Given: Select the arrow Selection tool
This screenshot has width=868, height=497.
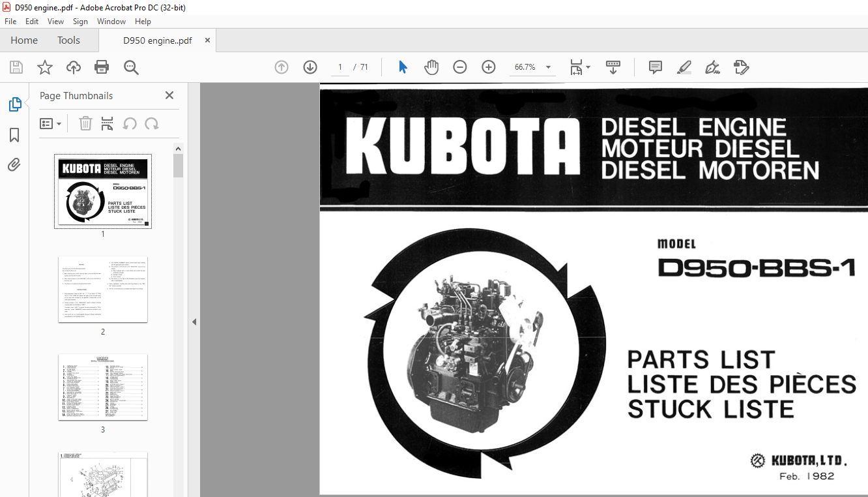Looking at the screenshot, I should (x=403, y=67).
